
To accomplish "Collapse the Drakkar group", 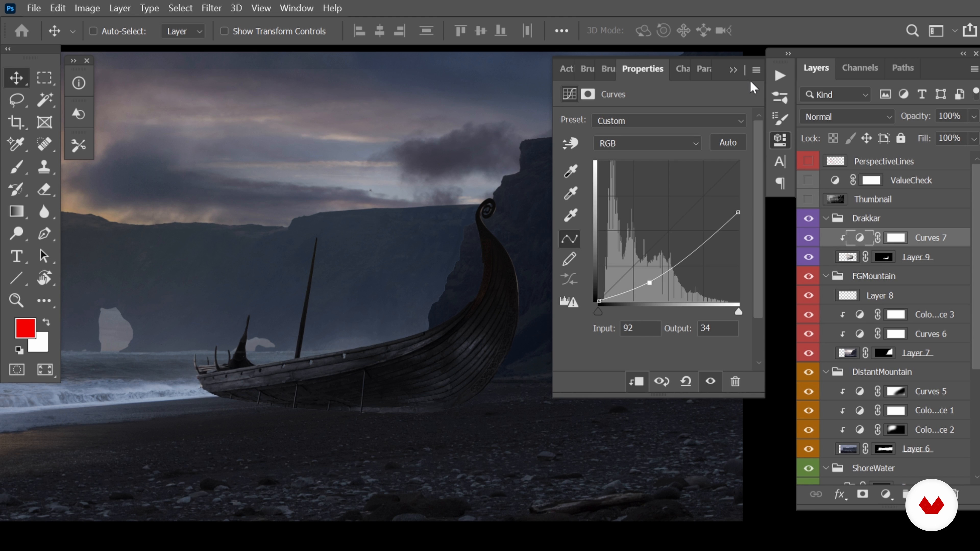I will [x=826, y=218].
